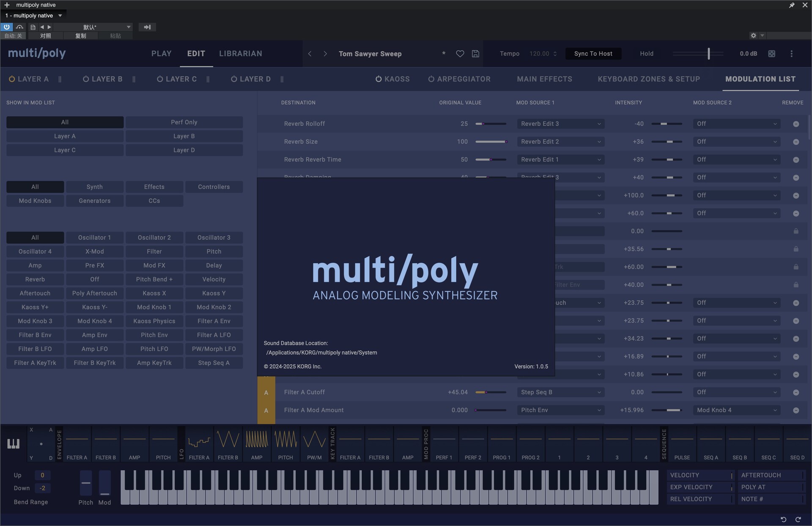Image resolution: width=812 pixels, height=526 pixels.
Task: Click the randomize dice icon
Action: point(772,54)
